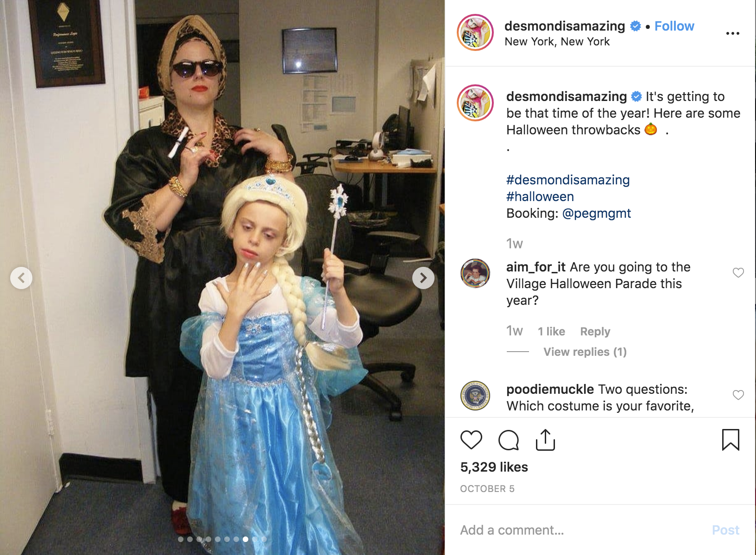The width and height of the screenshot is (756, 555).
Task: Like the post with the heart icon
Action: tap(471, 440)
